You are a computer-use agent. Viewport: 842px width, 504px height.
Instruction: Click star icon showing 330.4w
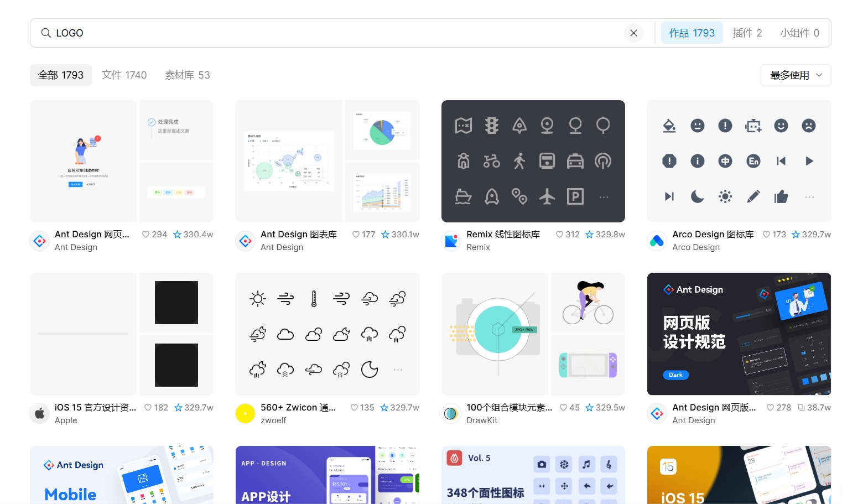(x=178, y=235)
